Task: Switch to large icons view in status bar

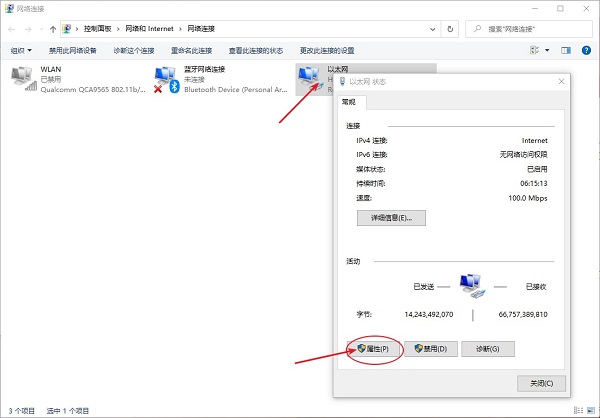Action: 591,410
